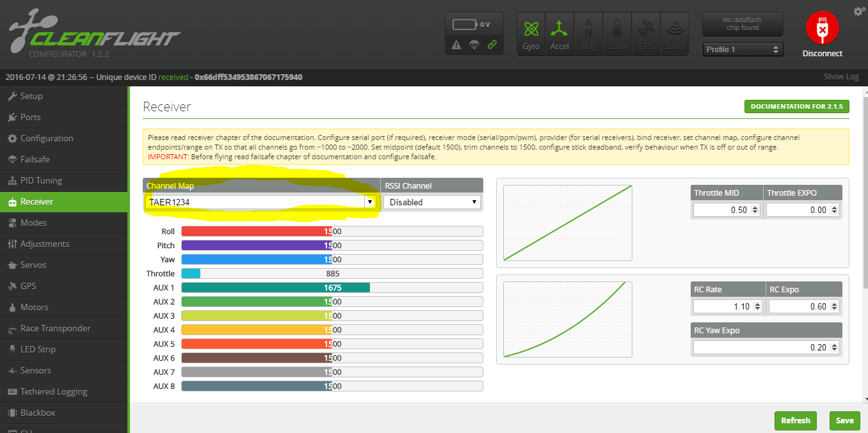
Task: Open the Ports tab
Action: [64, 117]
